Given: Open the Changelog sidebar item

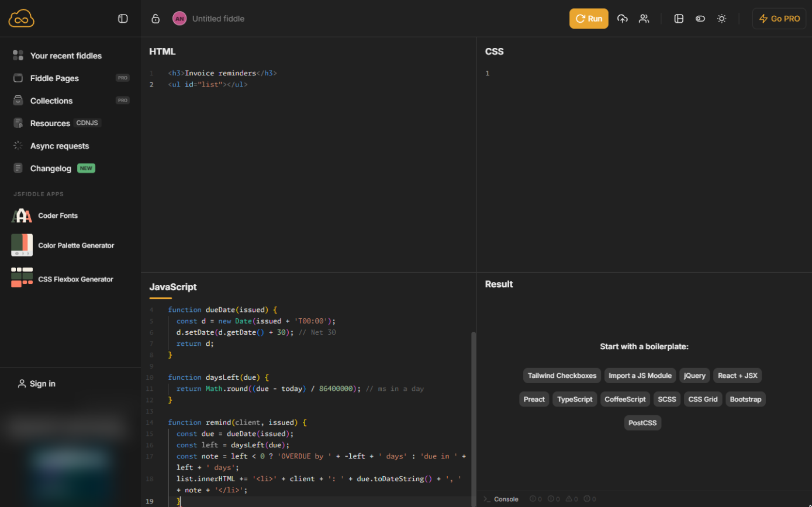Looking at the screenshot, I should click(x=51, y=168).
